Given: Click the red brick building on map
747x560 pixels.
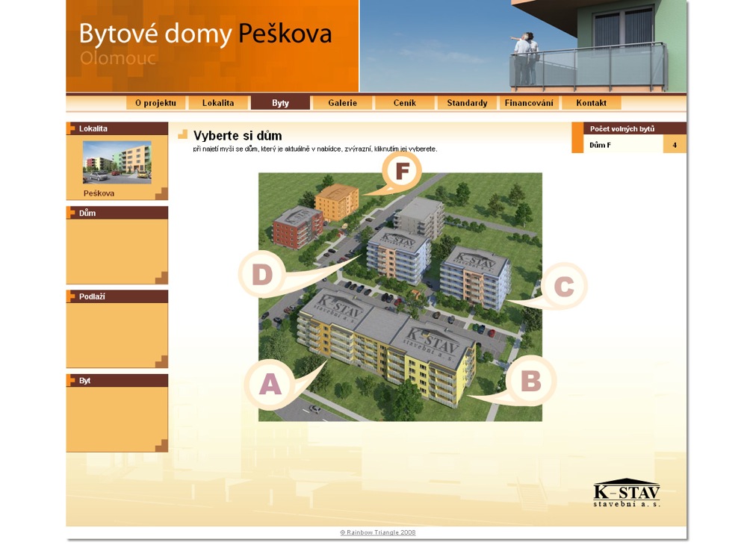Looking at the screenshot, I should (x=298, y=228).
